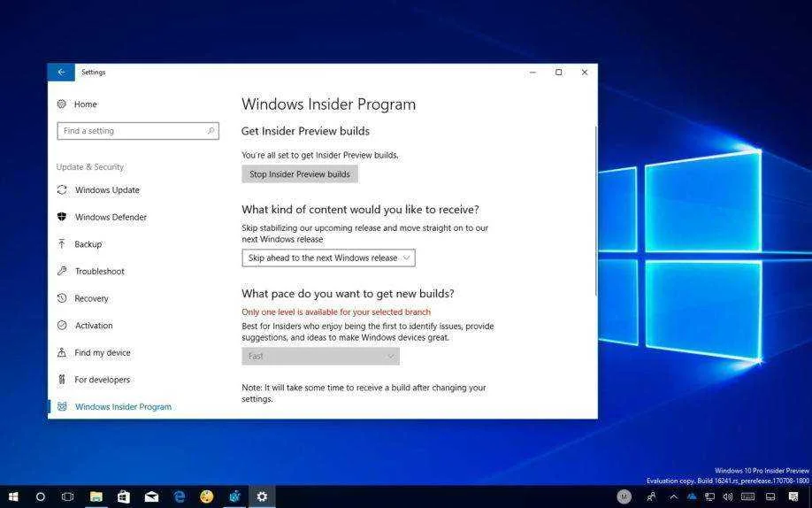Click the Troubleshoot wrench icon
812x508 pixels.
pos(62,271)
